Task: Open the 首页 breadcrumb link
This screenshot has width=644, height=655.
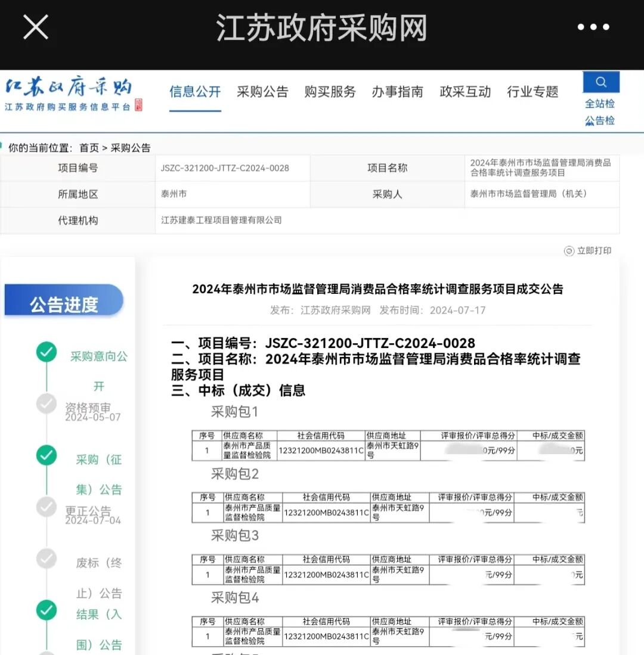Action: point(89,148)
